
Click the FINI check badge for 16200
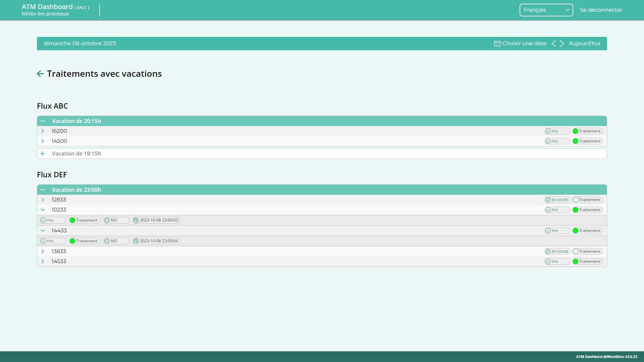tap(557, 131)
